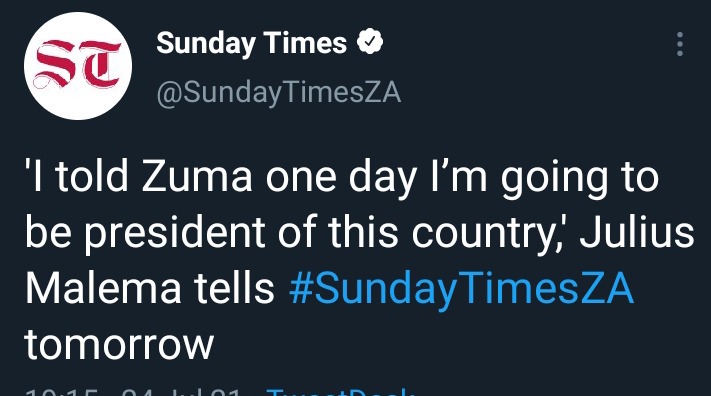
Task: Open the Sunday Times display name
Action: click(x=251, y=43)
